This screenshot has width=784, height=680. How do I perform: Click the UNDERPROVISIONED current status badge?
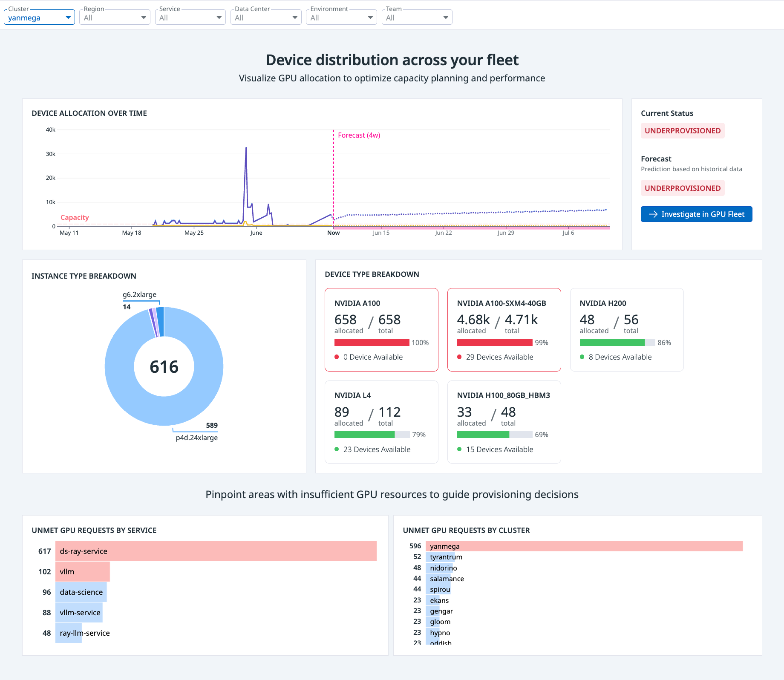(682, 130)
